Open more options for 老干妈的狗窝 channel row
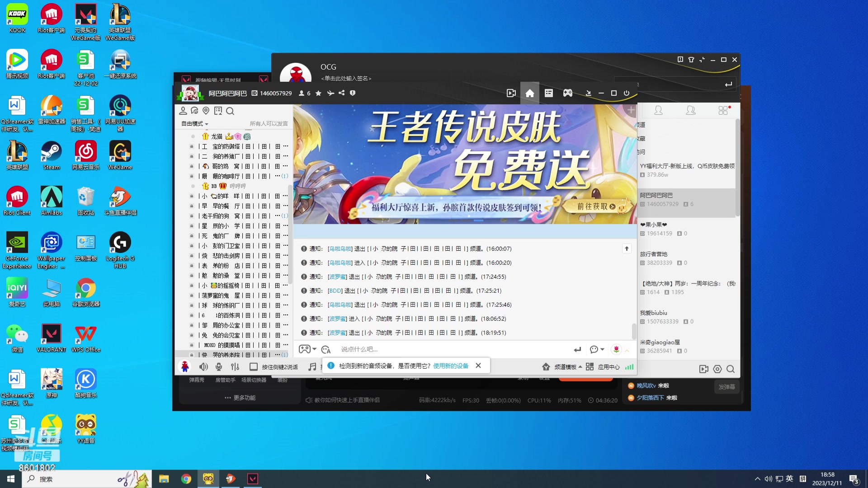Image resolution: width=868 pixels, height=488 pixels. pyautogui.click(x=278, y=216)
